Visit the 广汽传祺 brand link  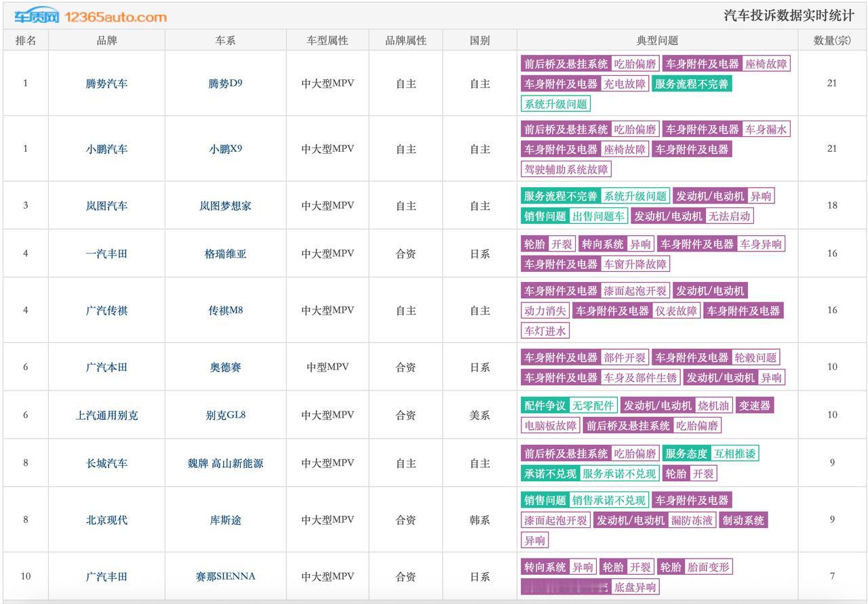pyautogui.click(x=106, y=310)
